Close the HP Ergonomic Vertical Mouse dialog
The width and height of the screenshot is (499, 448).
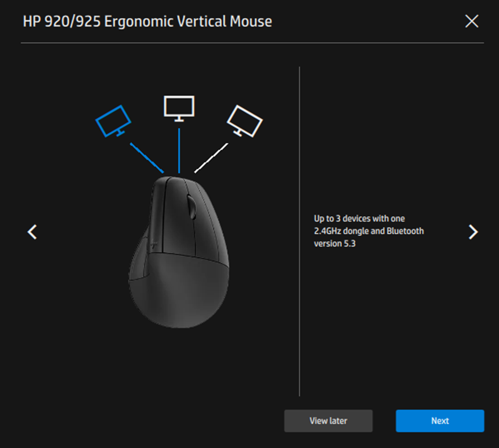coord(471,21)
